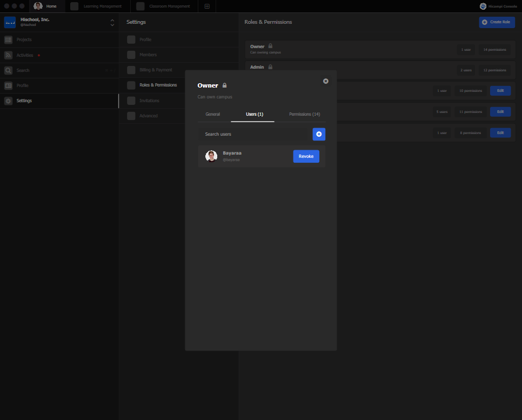Close the Owner role dialog
Viewport: 522px width, 420px height.
tap(325, 81)
